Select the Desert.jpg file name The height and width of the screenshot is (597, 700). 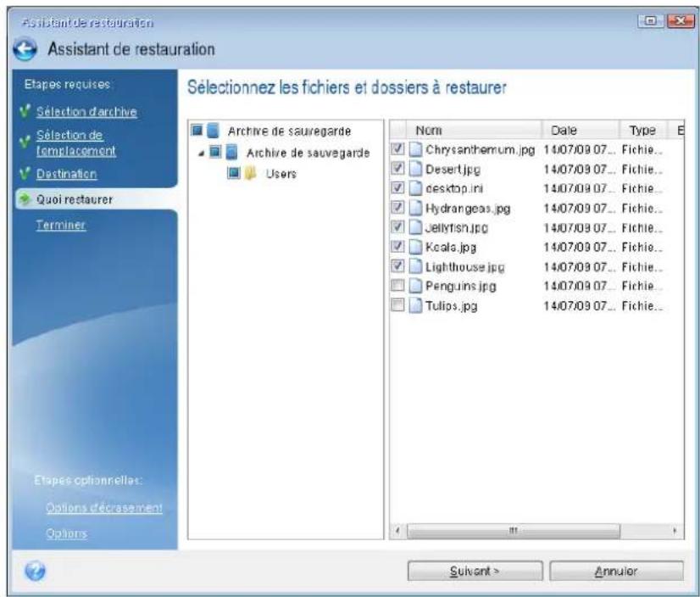coord(453,170)
